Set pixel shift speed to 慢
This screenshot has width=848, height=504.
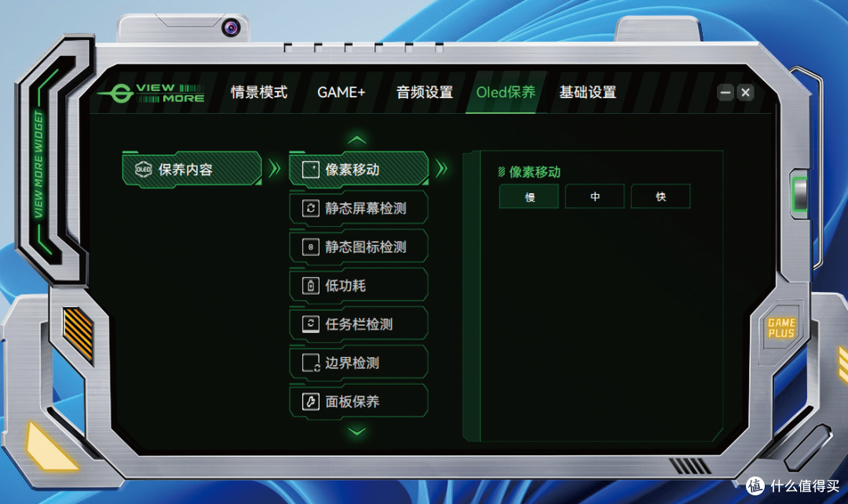[x=529, y=196]
